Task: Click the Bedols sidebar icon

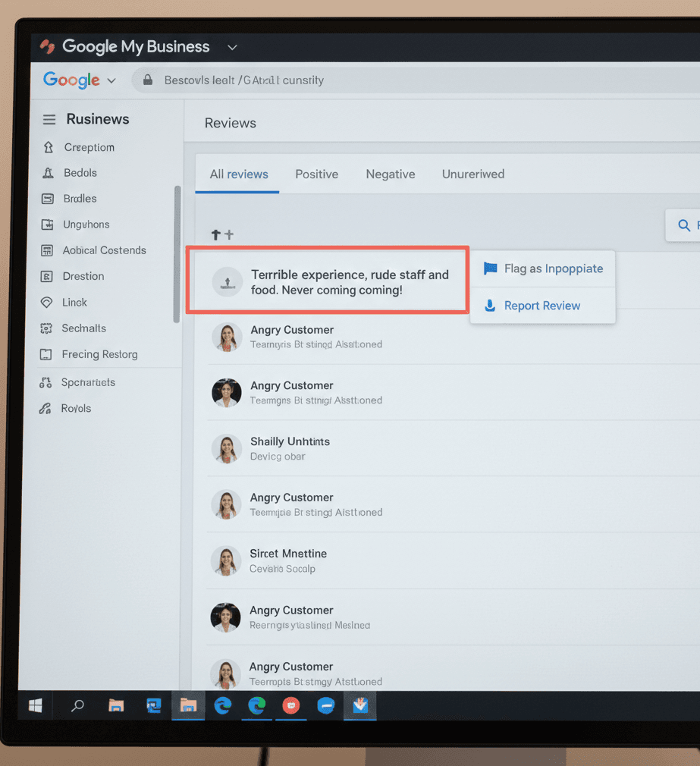Action: point(48,173)
